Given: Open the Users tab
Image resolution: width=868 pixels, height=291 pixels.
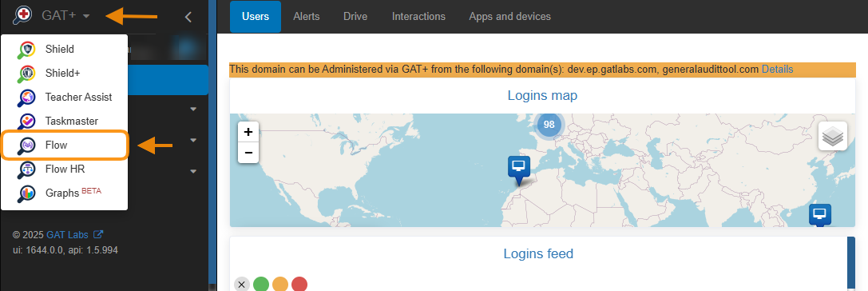Looking at the screenshot, I should 256,17.
